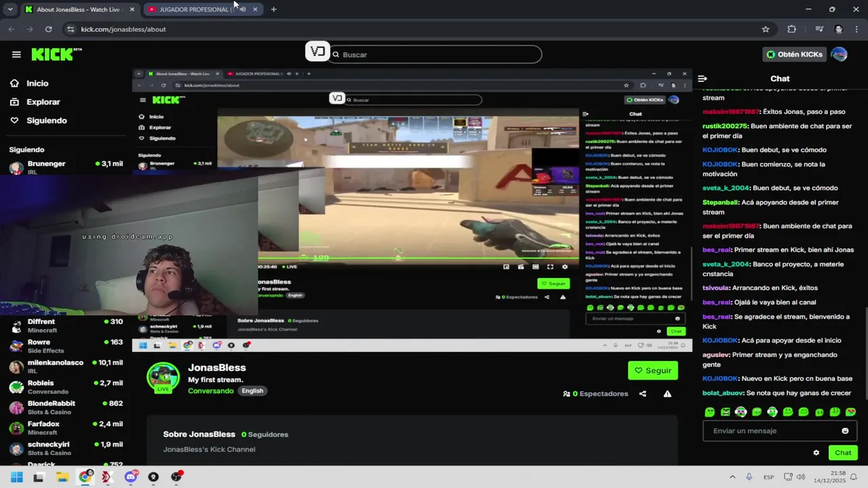Open emoji picker in chat input

tap(845, 430)
